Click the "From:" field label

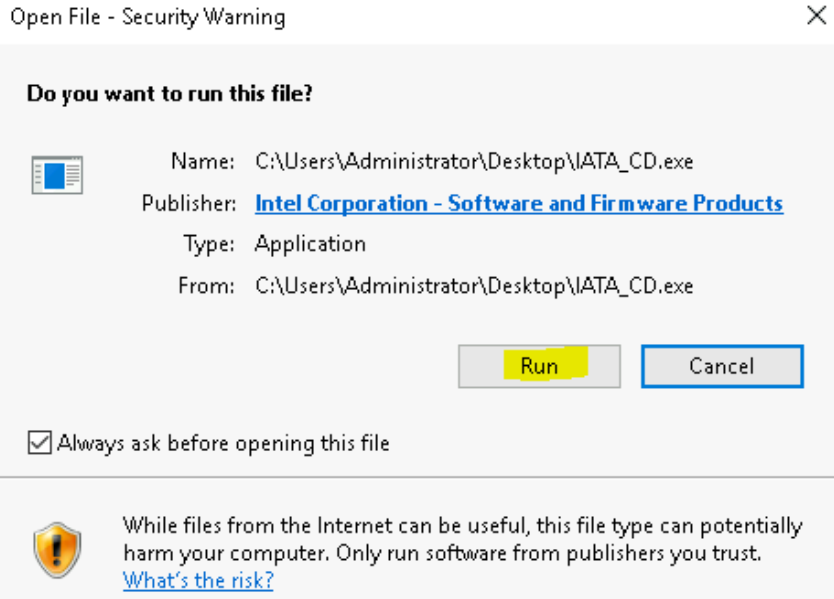[206, 285]
